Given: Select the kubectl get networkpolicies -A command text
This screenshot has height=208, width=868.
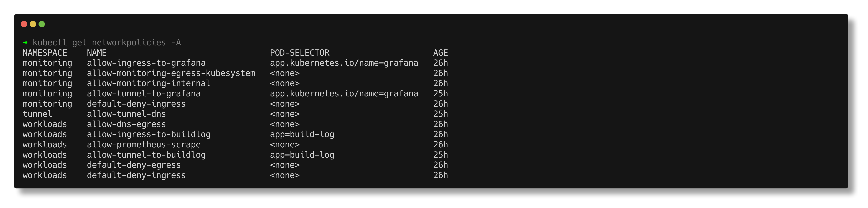Looking at the screenshot, I should pyautogui.click(x=107, y=43).
